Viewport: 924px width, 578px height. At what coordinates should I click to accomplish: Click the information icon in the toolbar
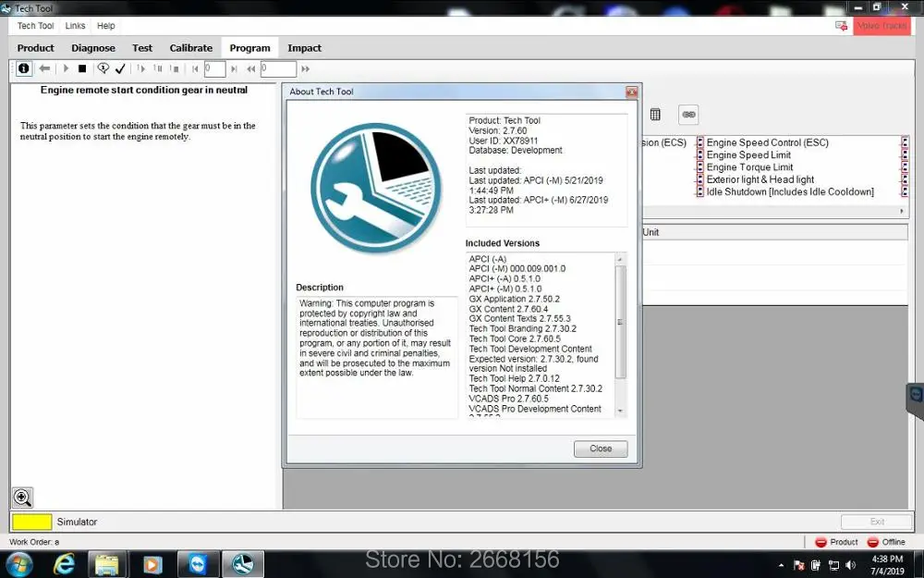[24, 68]
